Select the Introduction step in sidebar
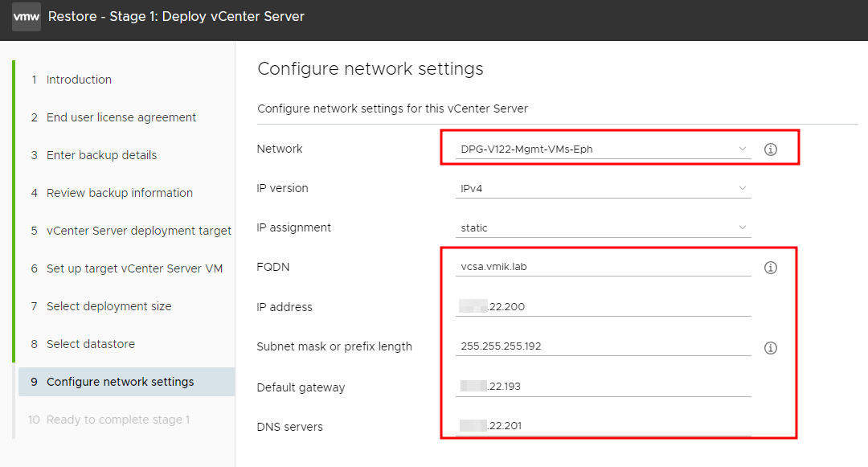Screen dimensions: 868x467 (79, 79)
